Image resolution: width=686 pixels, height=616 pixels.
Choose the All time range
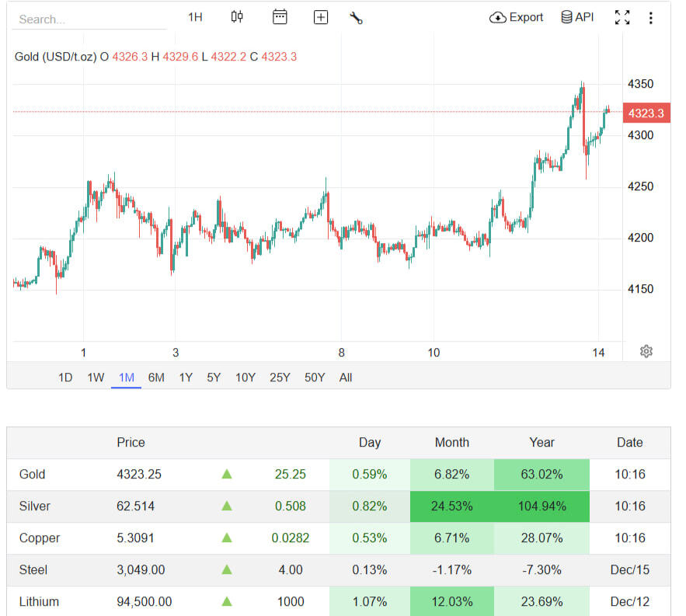(346, 378)
